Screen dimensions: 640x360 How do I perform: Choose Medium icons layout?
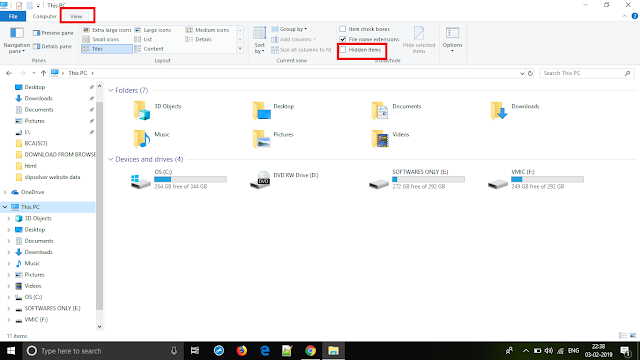pyautogui.click(x=207, y=30)
